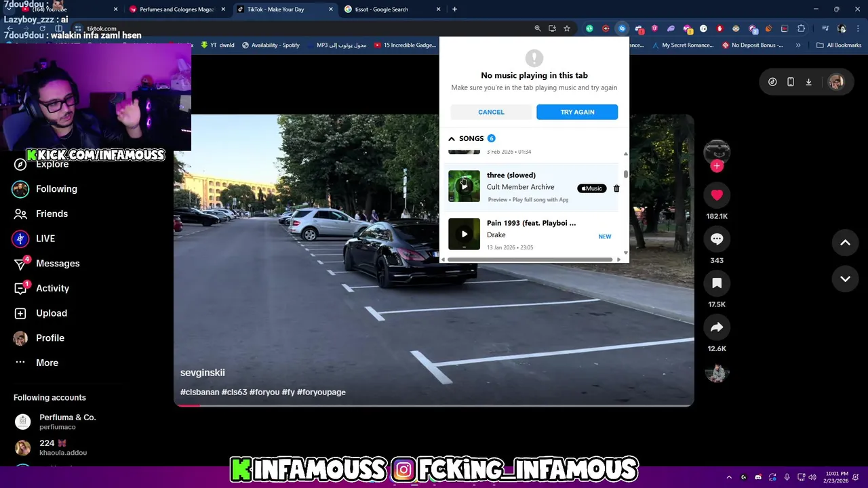
Task: Expand hidden bookmarks with double chevron
Action: [x=798, y=45]
